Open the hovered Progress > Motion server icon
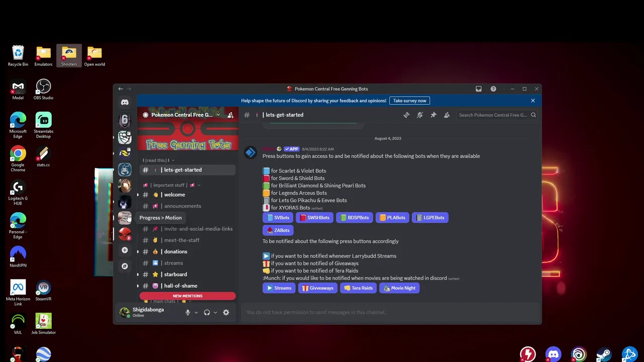 pyautogui.click(x=125, y=218)
